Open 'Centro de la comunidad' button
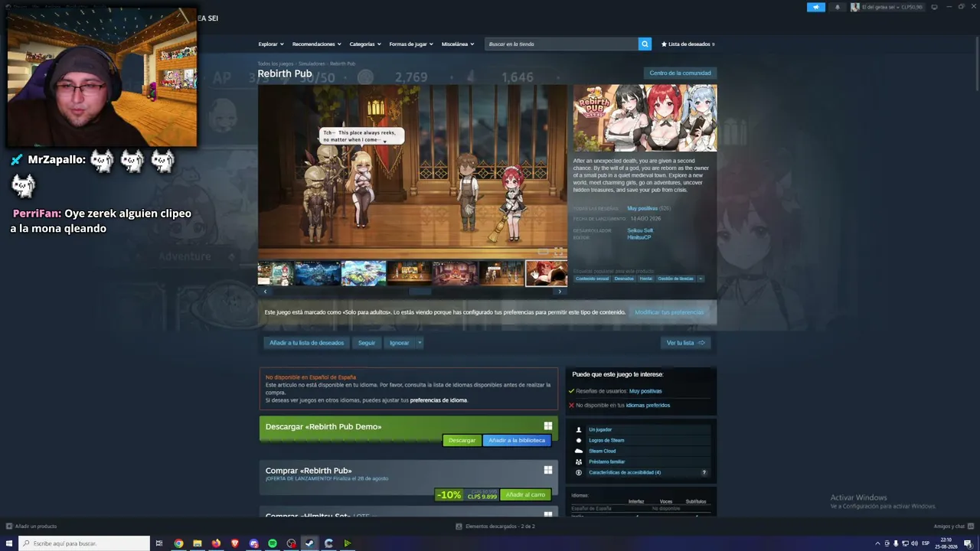This screenshot has height=551, width=980. coord(680,73)
